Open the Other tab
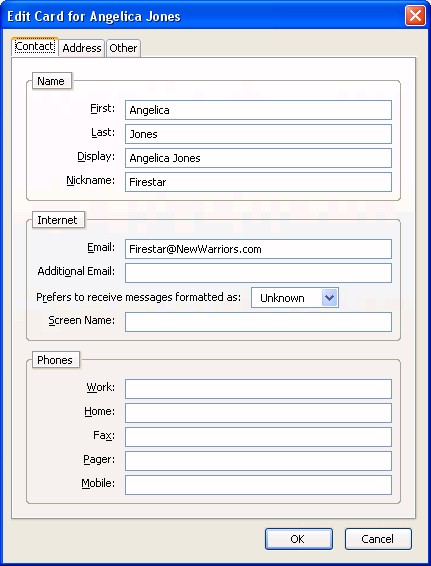Image resolution: width=431 pixels, height=566 pixels. (x=123, y=48)
